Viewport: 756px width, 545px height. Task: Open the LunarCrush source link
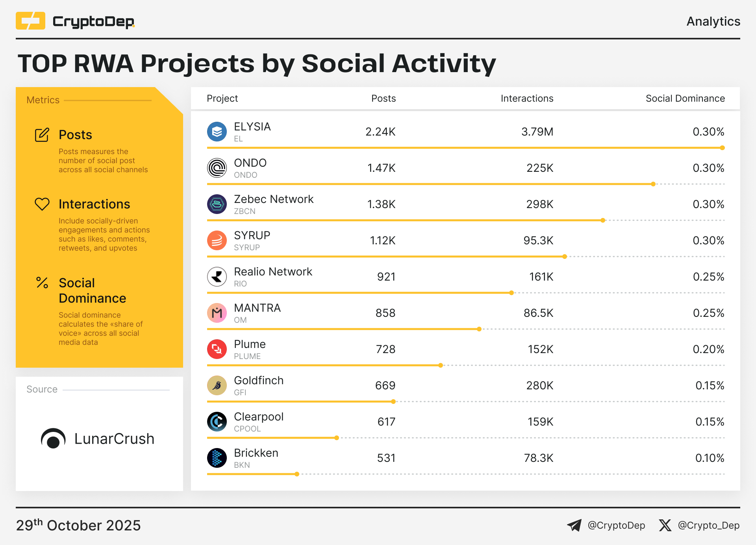98,439
